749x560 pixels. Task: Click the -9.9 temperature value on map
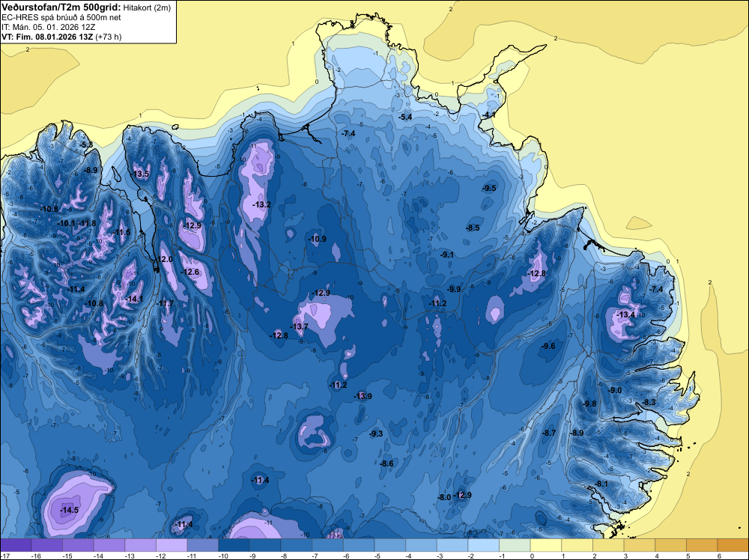click(x=454, y=289)
